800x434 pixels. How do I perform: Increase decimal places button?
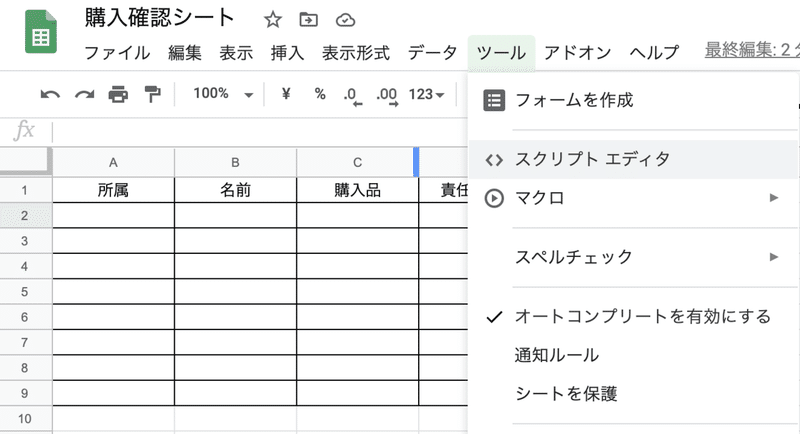pyautogui.click(x=387, y=95)
